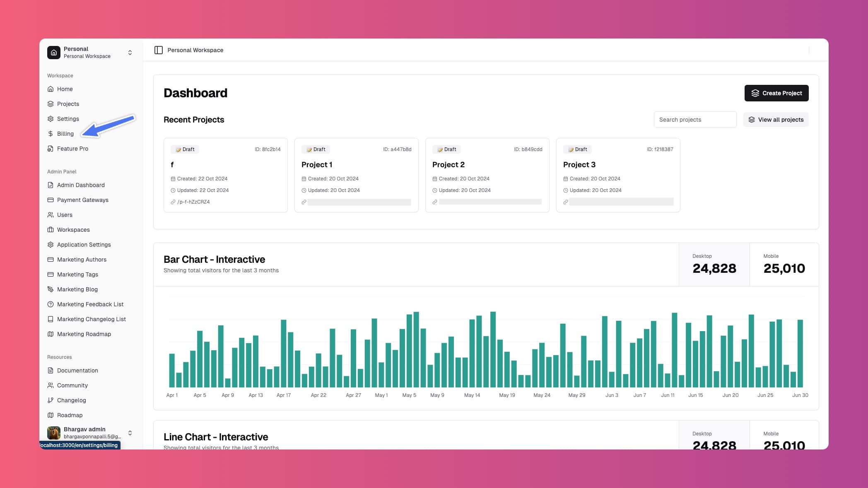This screenshot has height=488, width=868.
Task: Switch to the Desktop visitors tab
Action: [714, 264]
